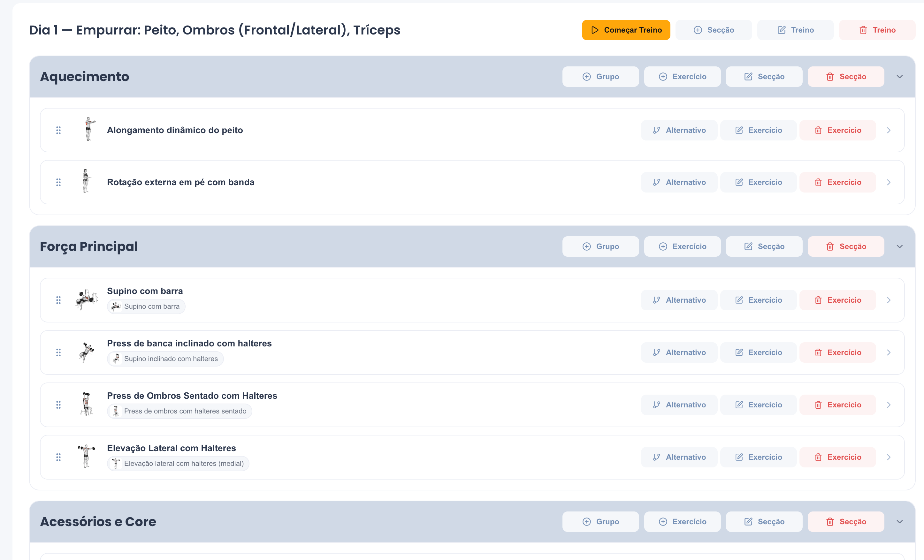
Task: Select the small Supino com barra chip
Action: pos(146,306)
